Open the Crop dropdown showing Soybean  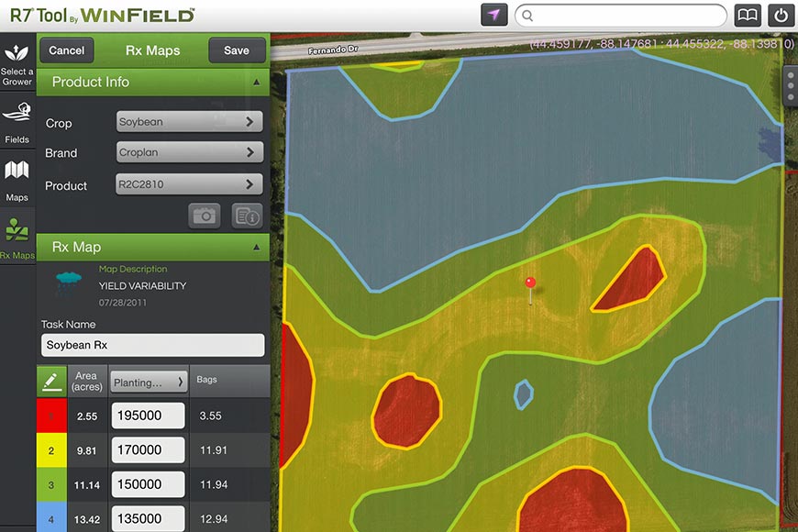[x=190, y=122]
